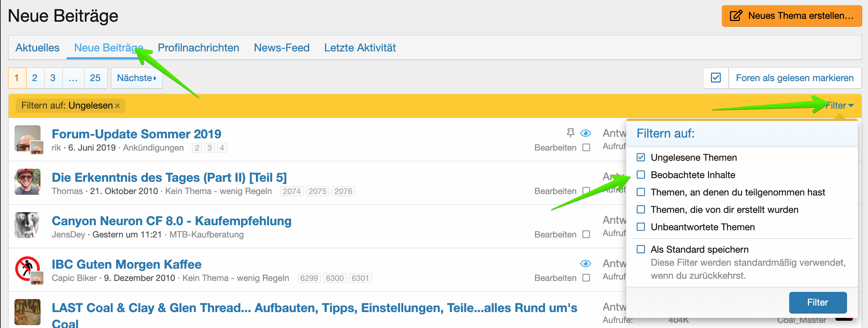868x328 pixels.
Task: Open avatar of Forum-Update Sommer 2019 author
Action: [x=28, y=138]
